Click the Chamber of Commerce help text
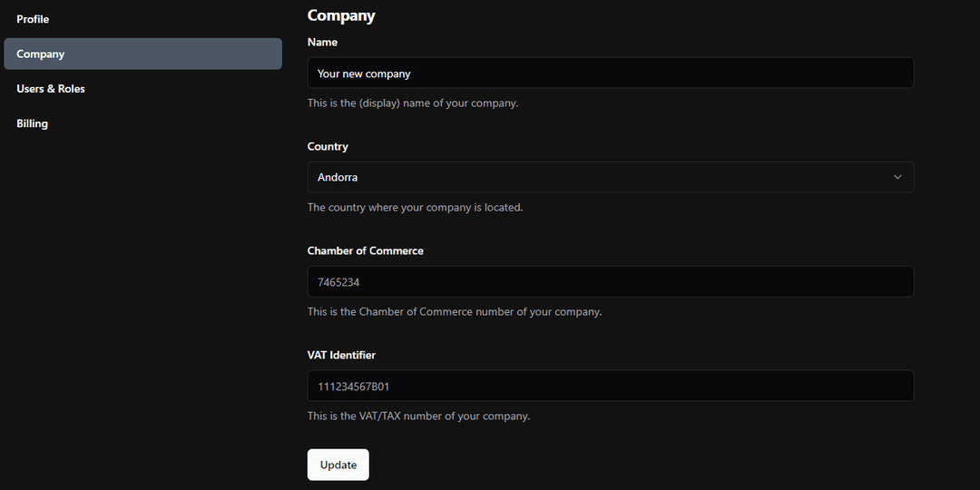 pyautogui.click(x=455, y=312)
